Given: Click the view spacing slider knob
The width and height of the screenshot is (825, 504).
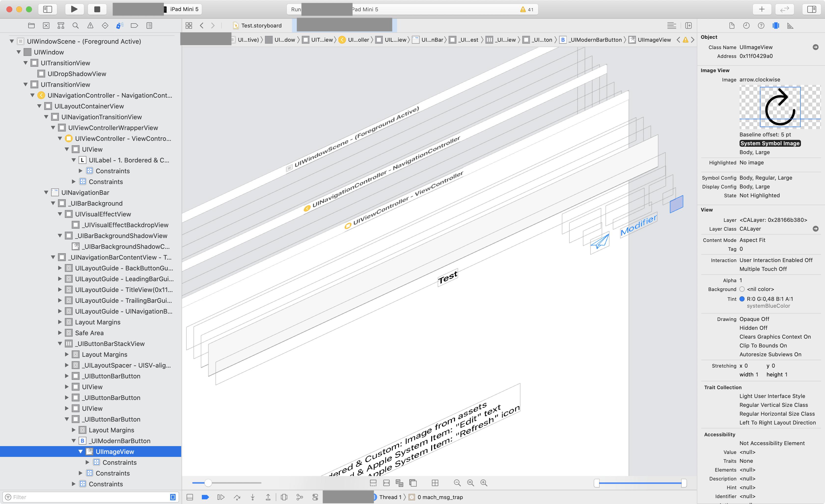Looking at the screenshot, I should pyautogui.click(x=208, y=483).
